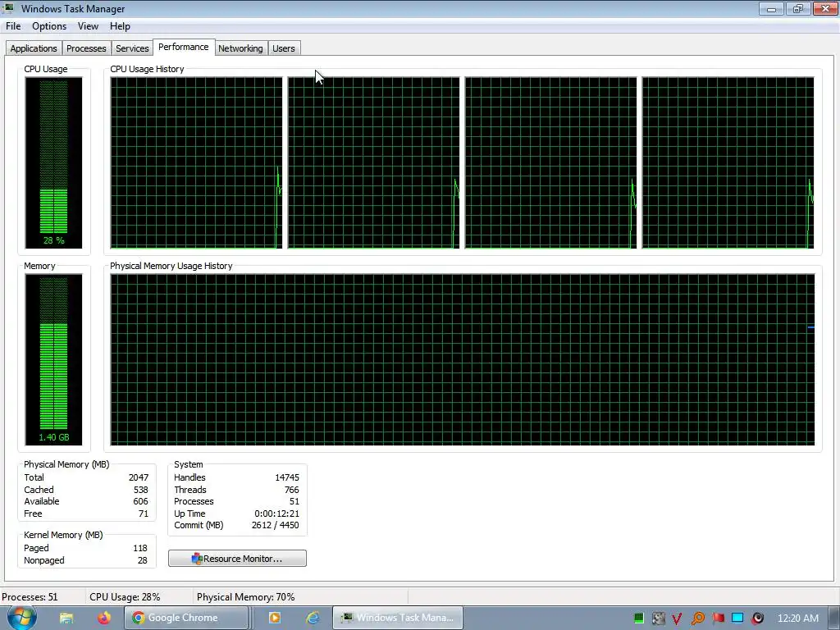Open the File menu
Viewport: 840px width, 630px height.
tap(13, 26)
